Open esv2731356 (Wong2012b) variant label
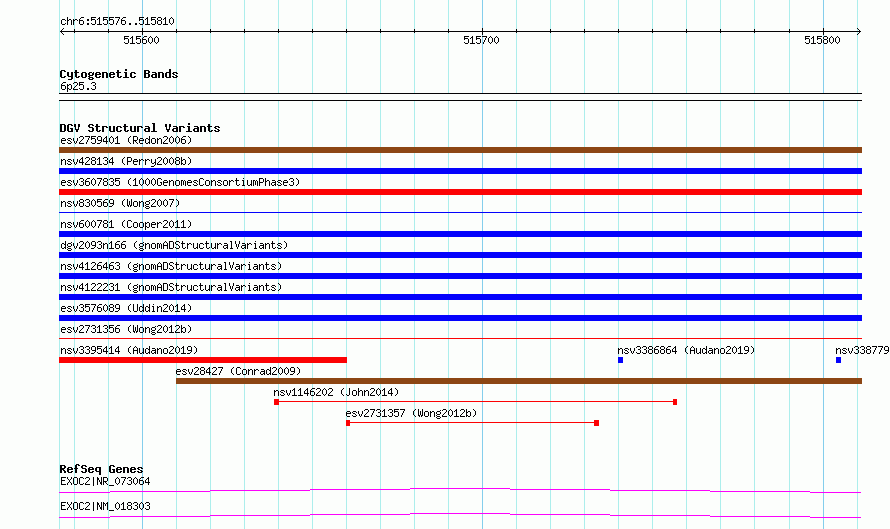Screen dimensions: 890x529 (126, 329)
